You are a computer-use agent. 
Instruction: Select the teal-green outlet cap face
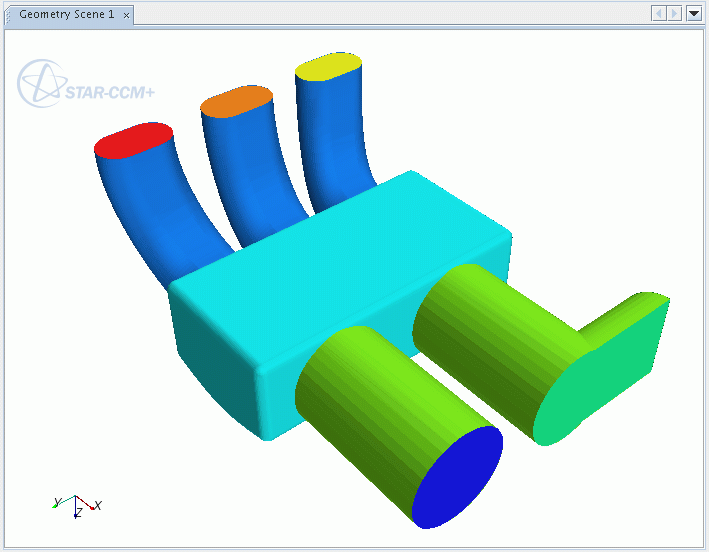coord(601,375)
